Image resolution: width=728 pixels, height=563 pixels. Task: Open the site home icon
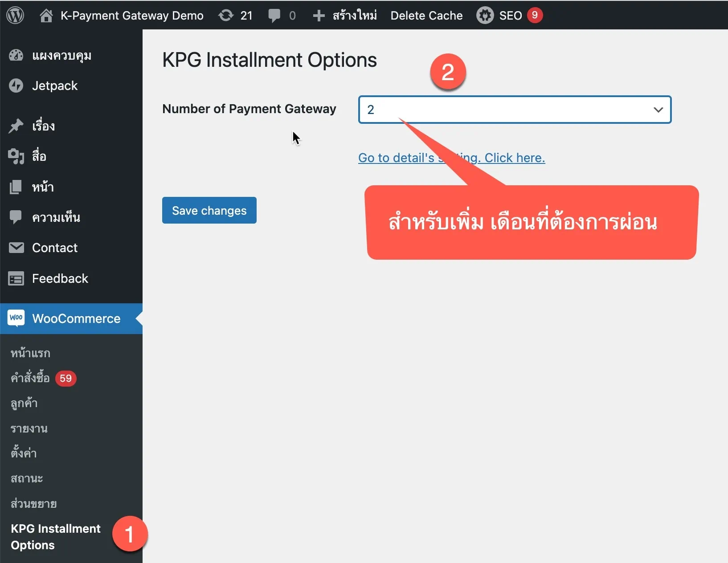point(46,16)
